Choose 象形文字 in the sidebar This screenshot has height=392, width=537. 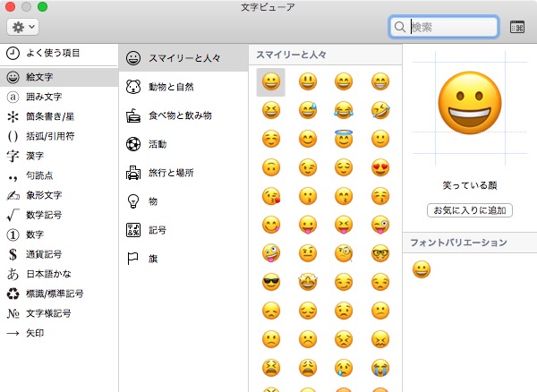(x=59, y=195)
